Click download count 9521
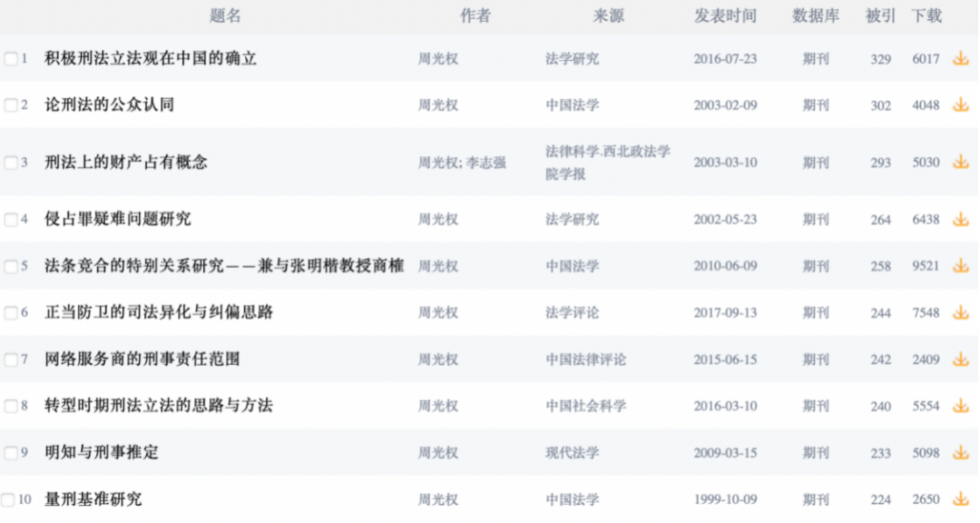This screenshot has width=980, height=523. tap(926, 267)
